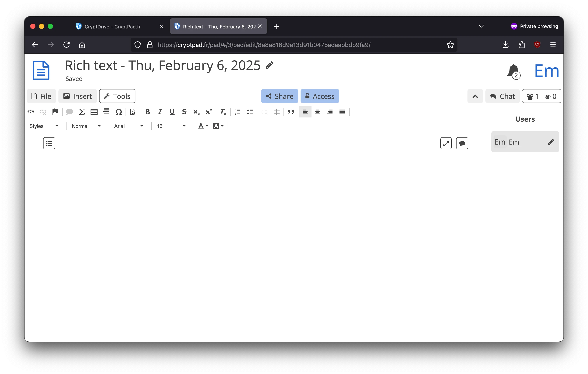This screenshot has width=588, height=374.
Task: Insert a blockquote
Action: [290, 112]
